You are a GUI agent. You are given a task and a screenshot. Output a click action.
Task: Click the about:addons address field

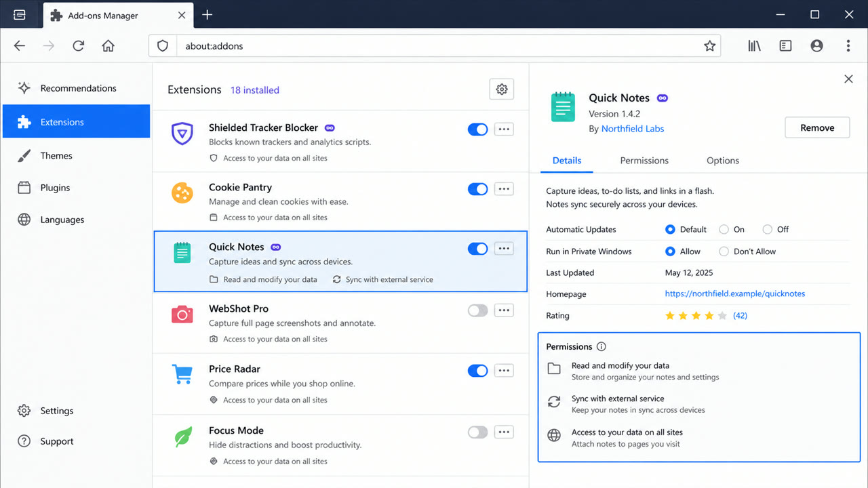click(x=434, y=46)
